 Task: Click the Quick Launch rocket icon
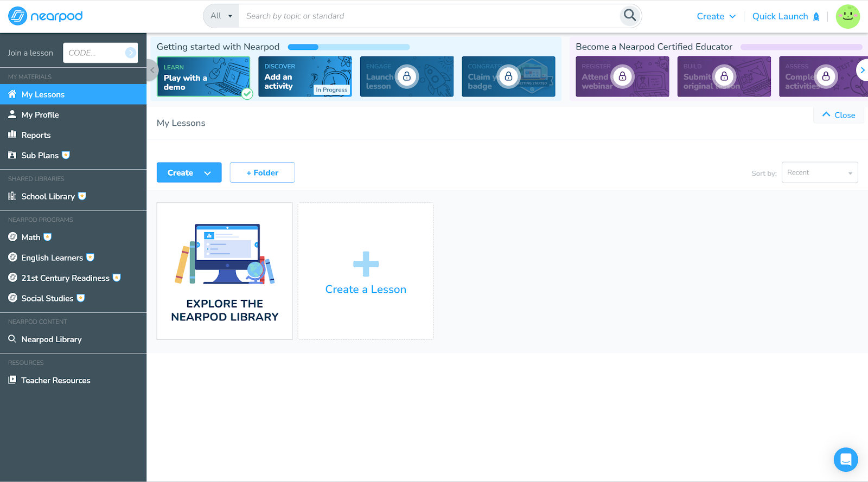[816, 17]
